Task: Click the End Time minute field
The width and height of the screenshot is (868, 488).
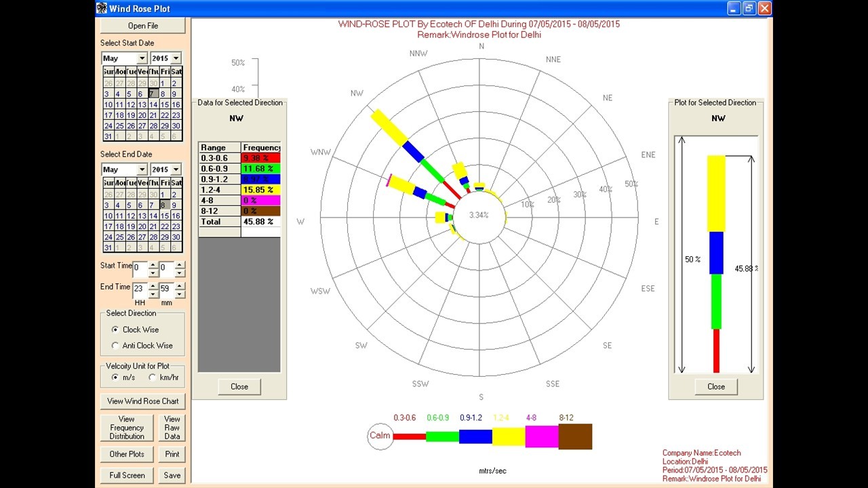Action: click(166, 289)
